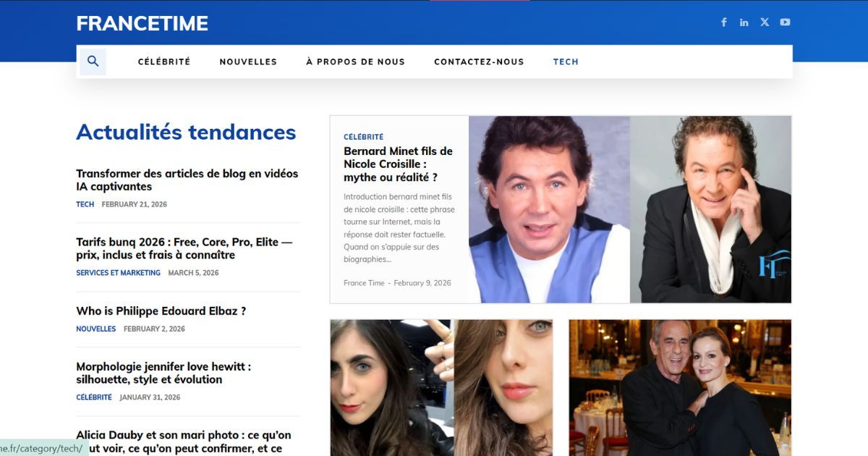This screenshot has width=868, height=456.
Task: Select the 'February 2, 2026' date
Action: (154, 329)
